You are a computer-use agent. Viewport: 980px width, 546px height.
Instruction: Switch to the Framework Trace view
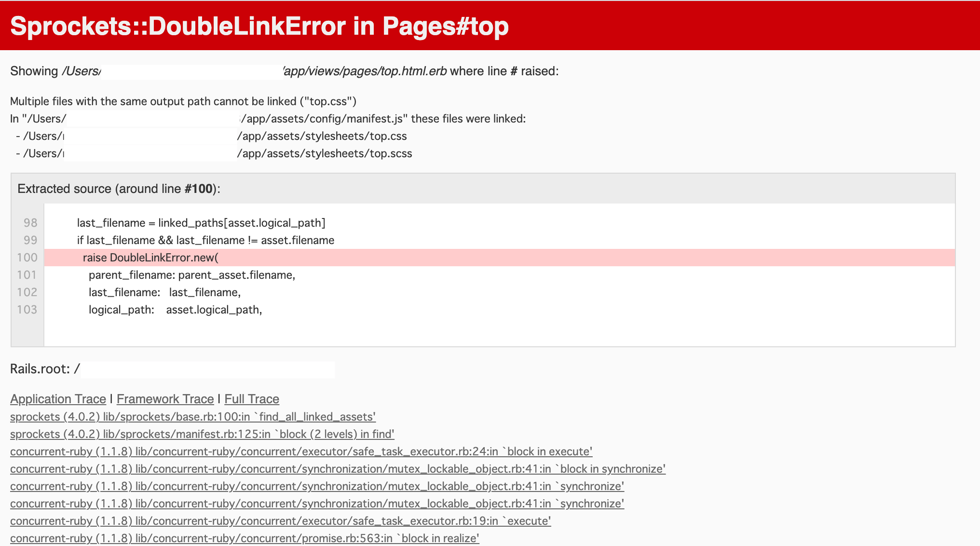pos(165,399)
